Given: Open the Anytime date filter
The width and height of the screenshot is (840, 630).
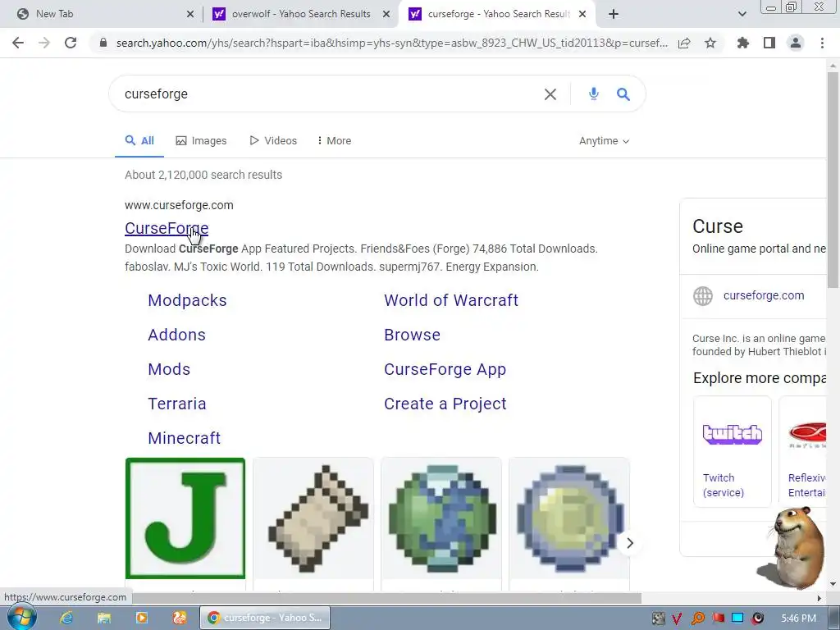Looking at the screenshot, I should tap(604, 141).
